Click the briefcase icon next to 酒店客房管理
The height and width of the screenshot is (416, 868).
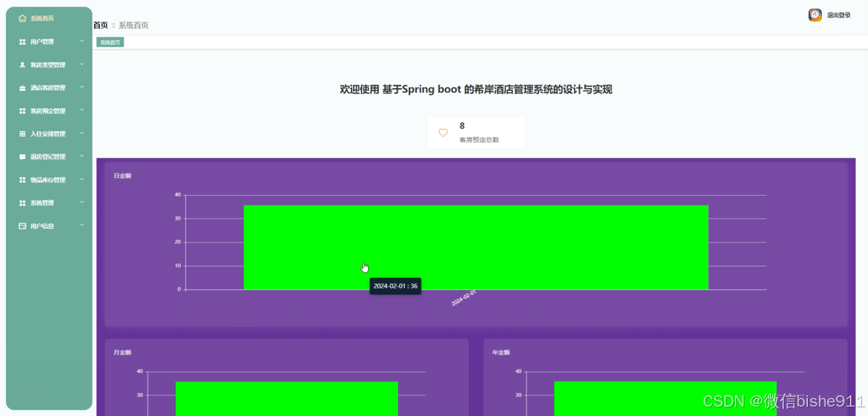(23, 88)
